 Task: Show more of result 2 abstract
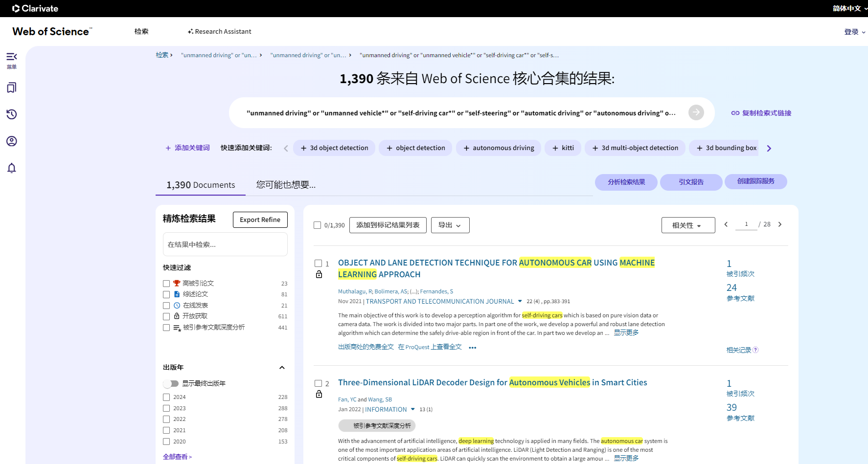[x=626, y=458]
